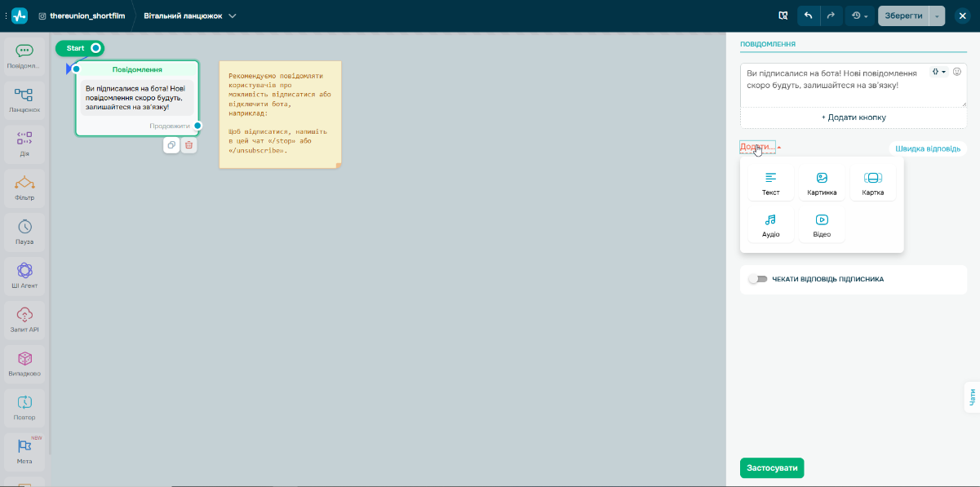This screenshot has height=487, width=980.
Task: Redo the last change
Action: (x=831, y=15)
